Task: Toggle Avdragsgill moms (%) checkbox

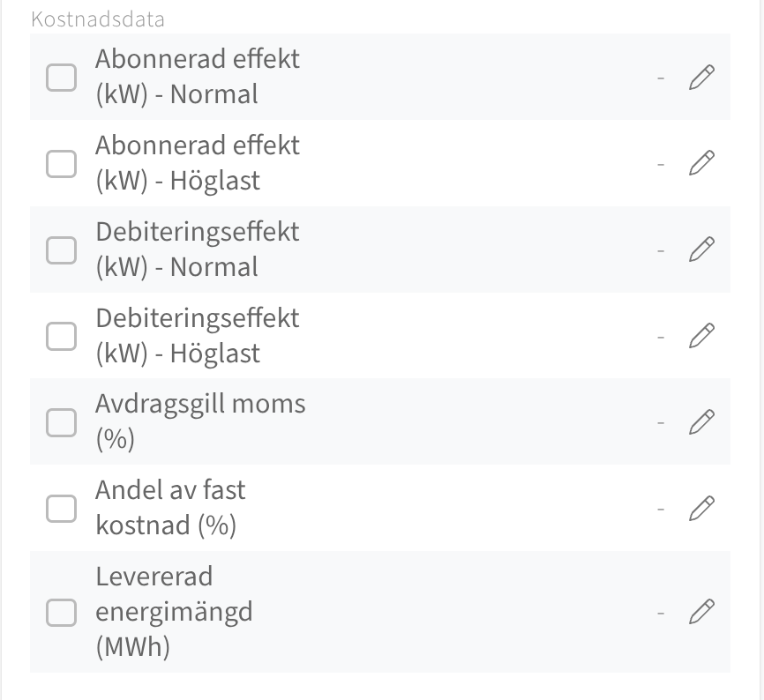Action: click(61, 422)
